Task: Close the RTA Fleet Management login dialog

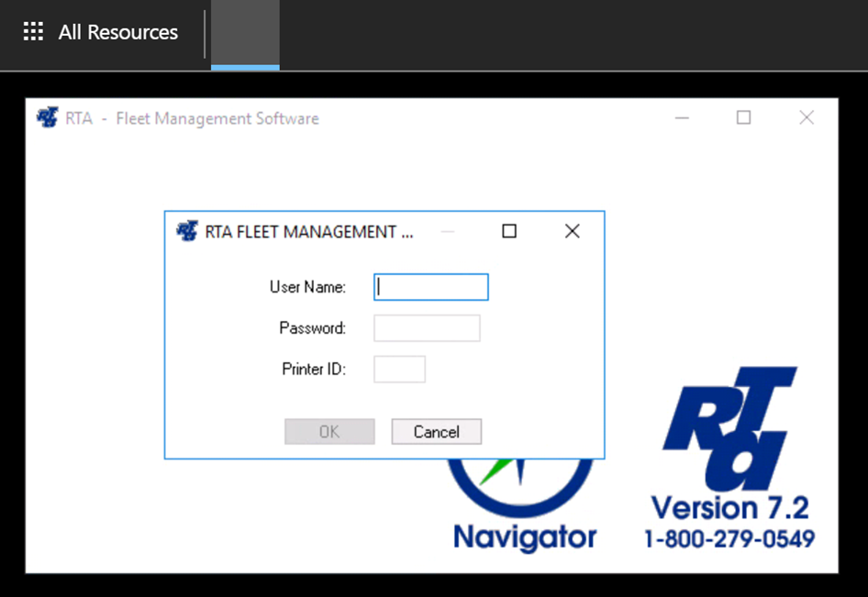Action: coord(572,231)
